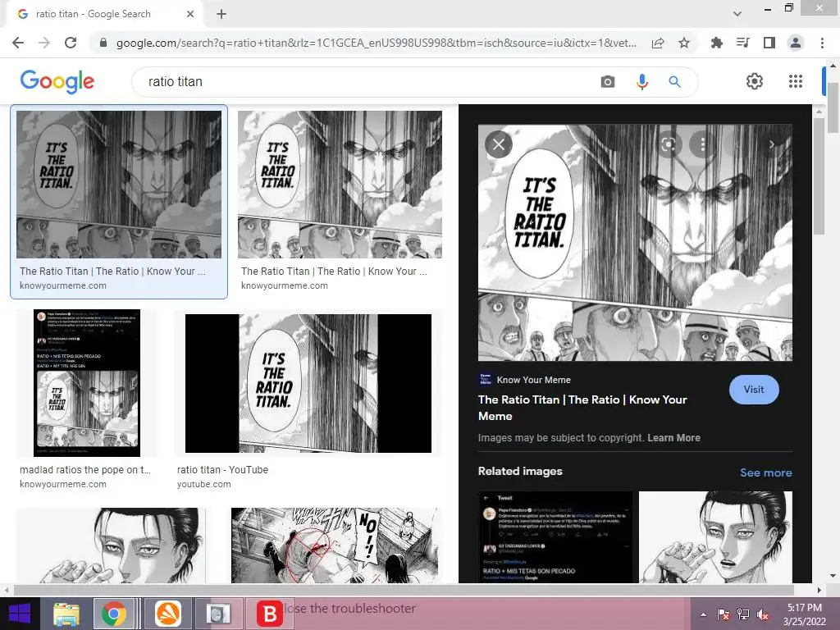
Task: Open the taskbar clock showing 5:17 PM
Action: coord(805,614)
